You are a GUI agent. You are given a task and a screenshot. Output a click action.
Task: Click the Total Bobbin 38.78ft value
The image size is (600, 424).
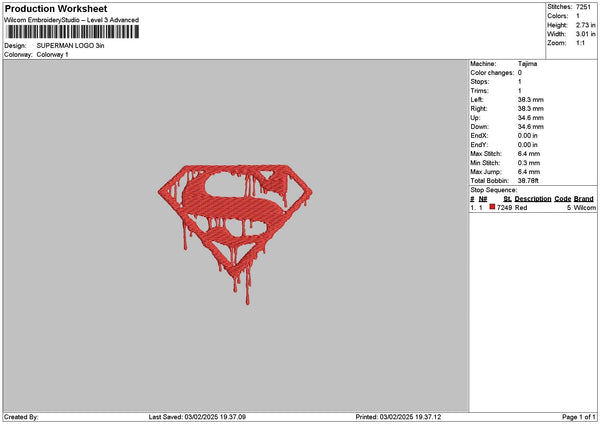coord(528,181)
